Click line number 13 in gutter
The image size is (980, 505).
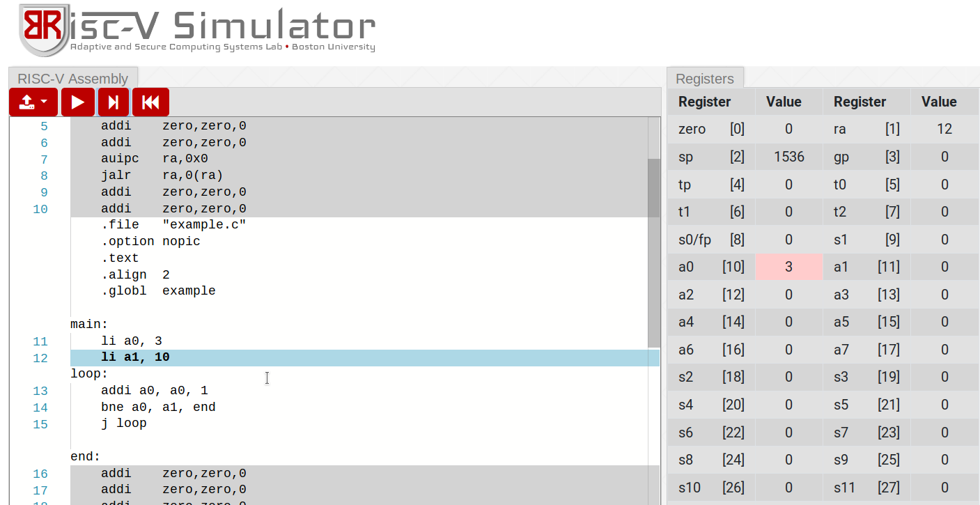[40, 391]
